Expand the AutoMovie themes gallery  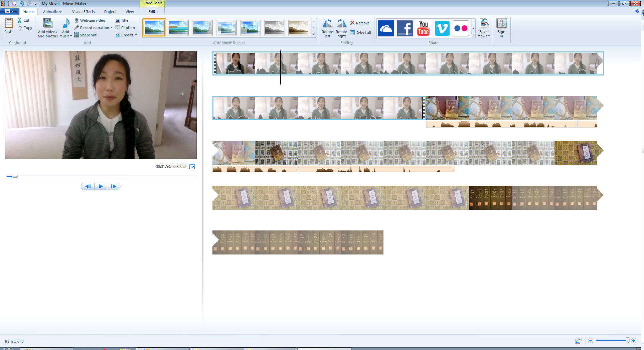313,34
